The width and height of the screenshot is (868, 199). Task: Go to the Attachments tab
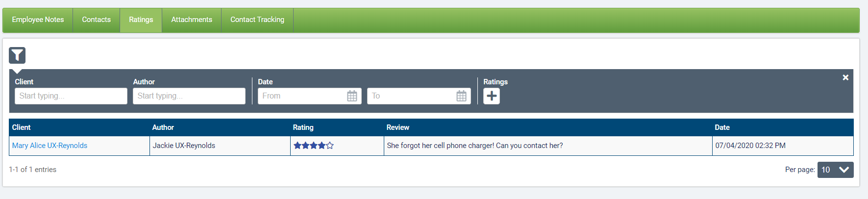(192, 20)
